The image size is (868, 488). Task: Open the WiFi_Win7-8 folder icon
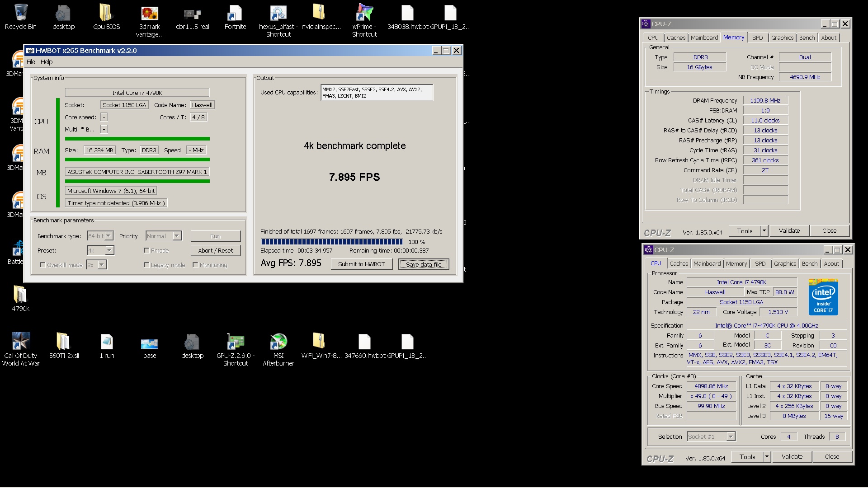[321, 346]
